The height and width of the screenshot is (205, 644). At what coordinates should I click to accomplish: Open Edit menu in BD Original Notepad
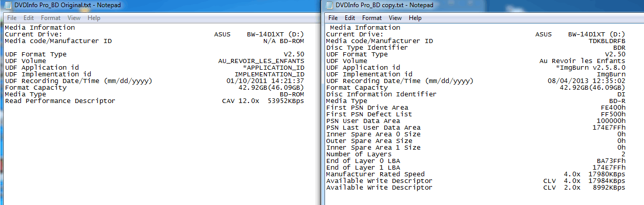29,17
